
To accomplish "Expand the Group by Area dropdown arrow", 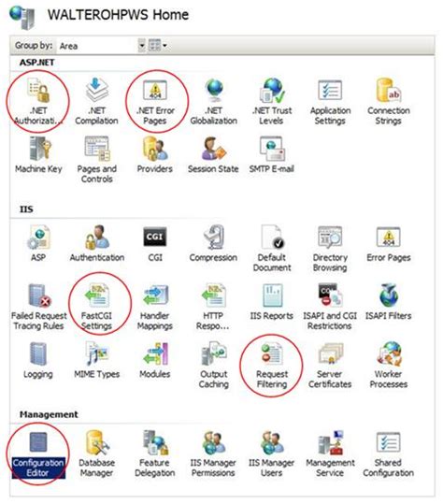I will coord(142,46).
